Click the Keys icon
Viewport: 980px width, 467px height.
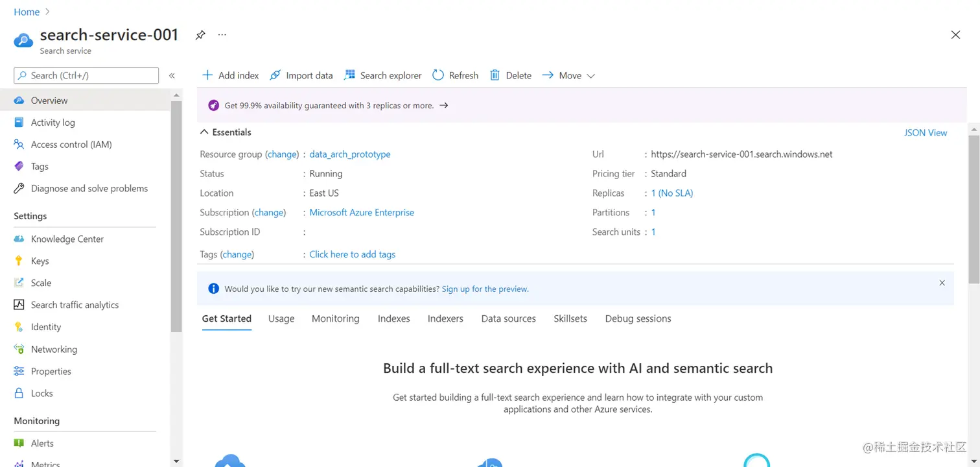pos(19,261)
